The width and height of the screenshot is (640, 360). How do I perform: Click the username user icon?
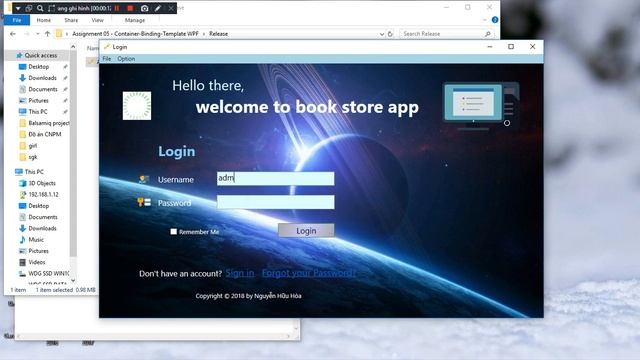pyautogui.click(x=144, y=179)
